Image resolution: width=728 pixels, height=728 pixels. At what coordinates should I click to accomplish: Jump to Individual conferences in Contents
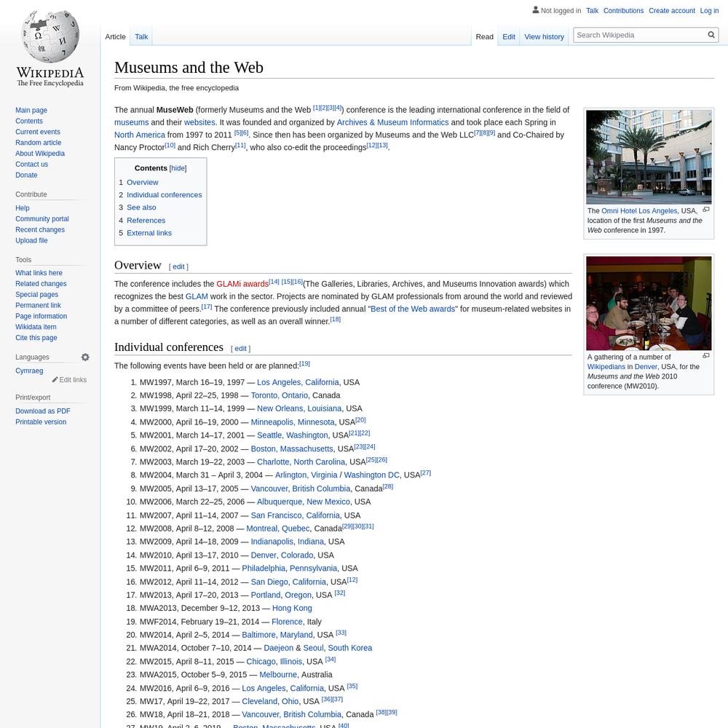coord(165,195)
